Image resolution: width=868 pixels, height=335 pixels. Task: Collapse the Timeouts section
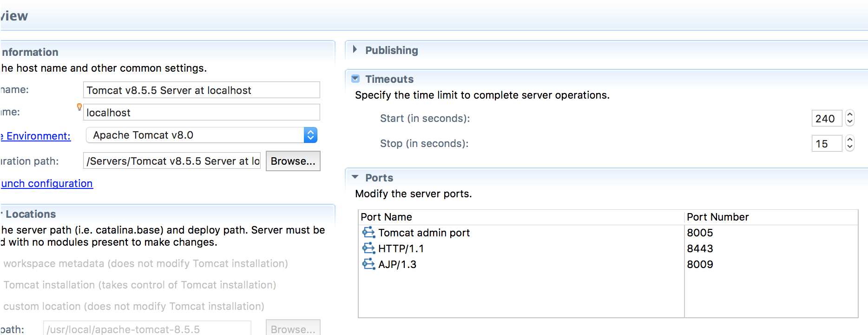(x=355, y=79)
